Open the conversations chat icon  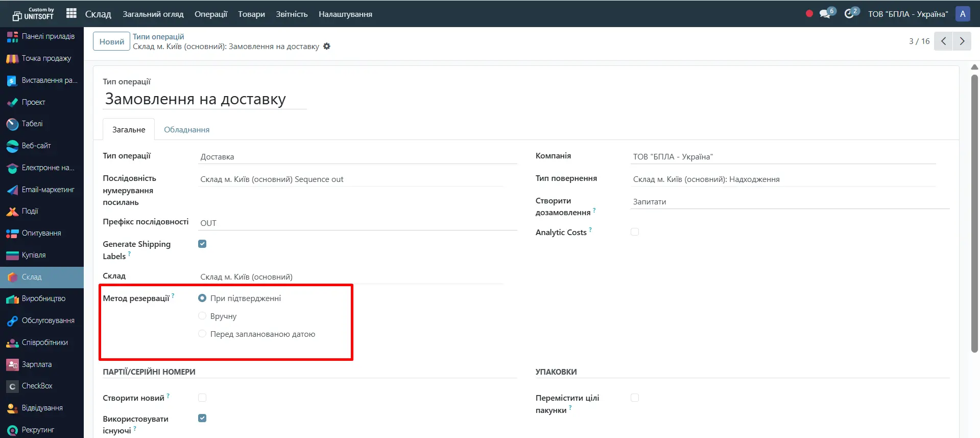[825, 14]
